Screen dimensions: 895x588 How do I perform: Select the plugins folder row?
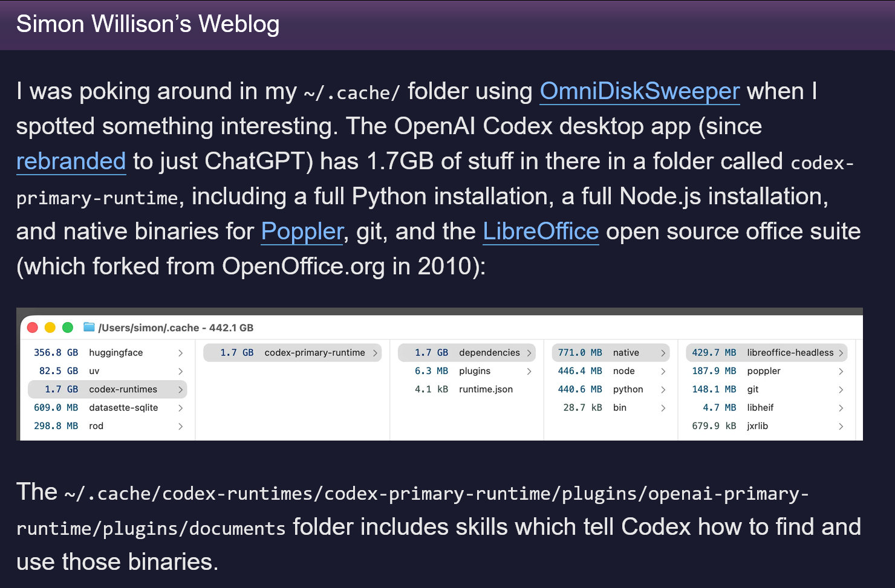tap(467, 371)
